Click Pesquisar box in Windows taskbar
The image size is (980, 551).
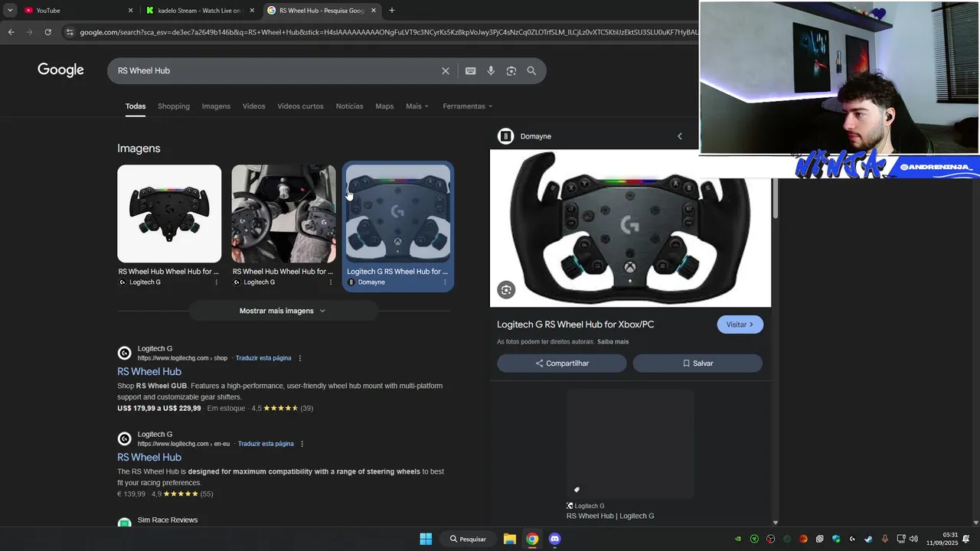[x=467, y=539]
